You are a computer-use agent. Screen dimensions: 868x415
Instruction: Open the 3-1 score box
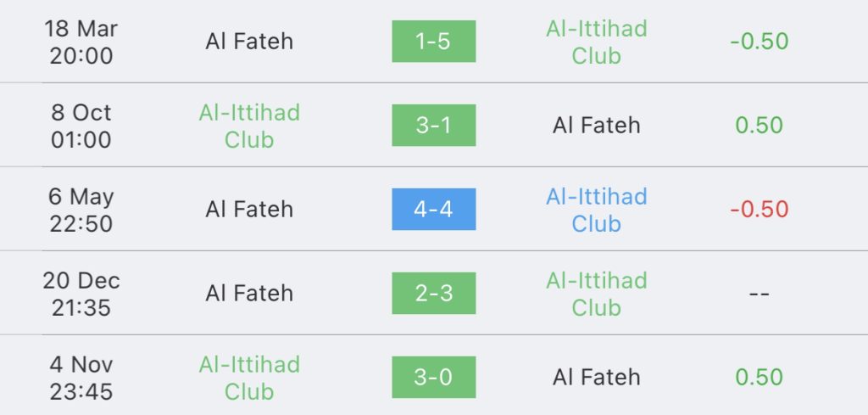pyautogui.click(x=433, y=126)
